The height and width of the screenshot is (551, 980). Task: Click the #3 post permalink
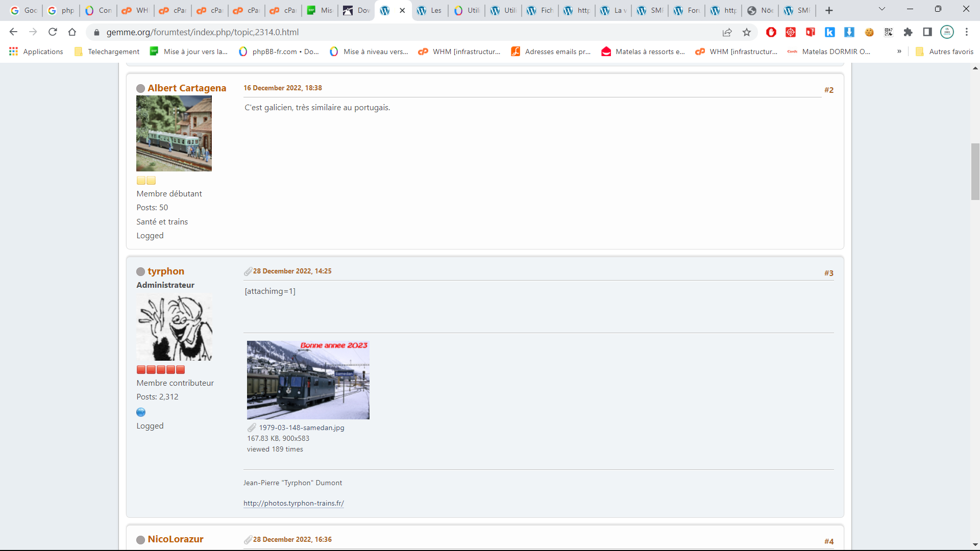[828, 273]
